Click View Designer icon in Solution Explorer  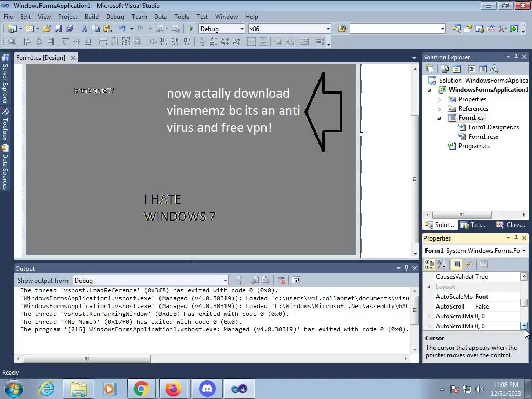coord(483,69)
